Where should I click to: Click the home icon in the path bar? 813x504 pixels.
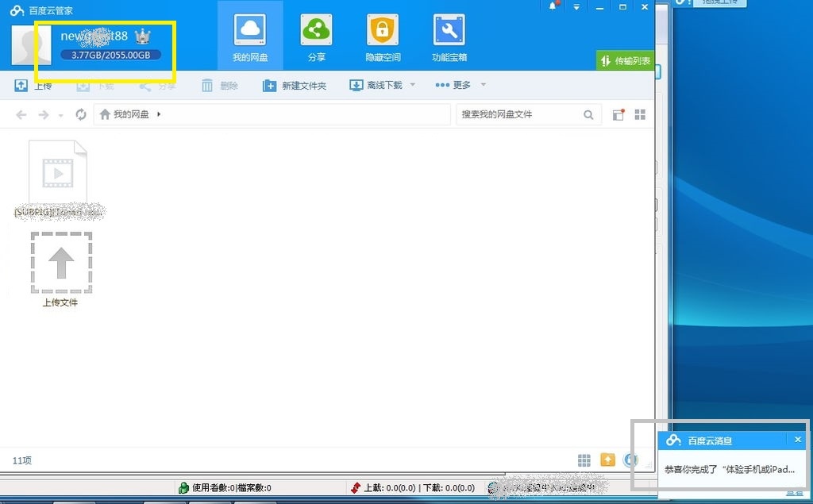tap(105, 114)
